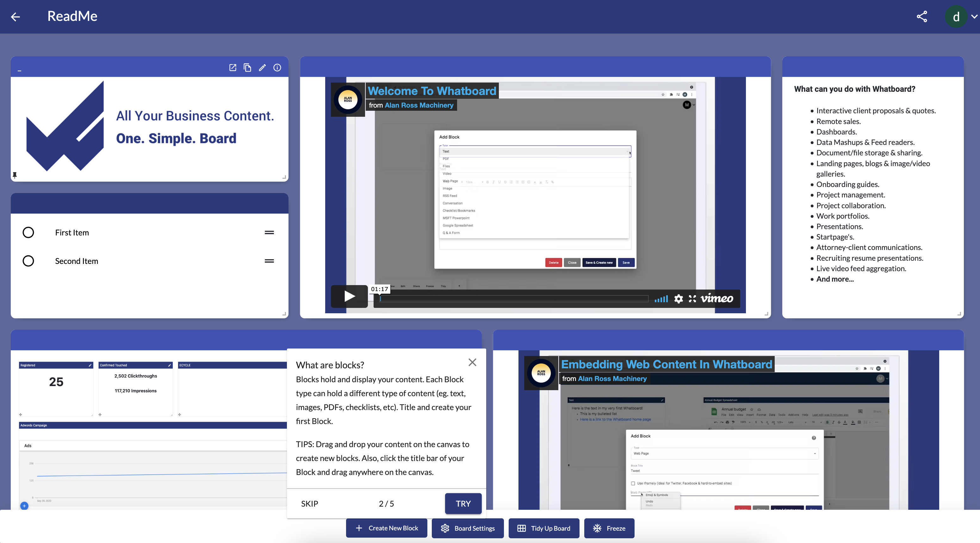Viewport: 980px width, 543px height.
Task: Open the 'Welcome To Whatboard' video title link
Action: (432, 91)
